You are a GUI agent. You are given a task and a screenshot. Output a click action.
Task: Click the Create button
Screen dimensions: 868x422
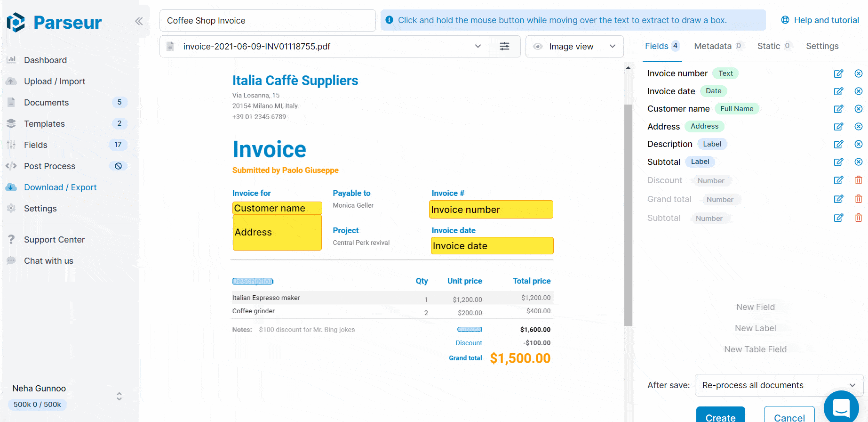(x=720, y=416)
